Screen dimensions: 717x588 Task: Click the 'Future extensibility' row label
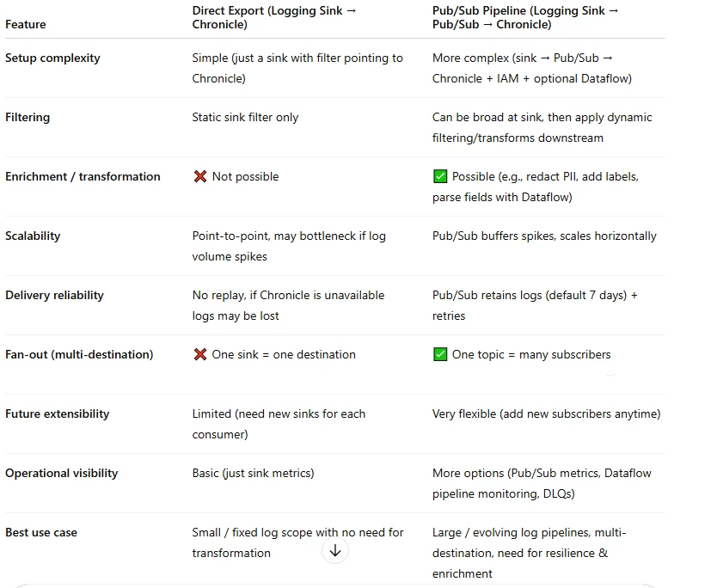point(57,413)
